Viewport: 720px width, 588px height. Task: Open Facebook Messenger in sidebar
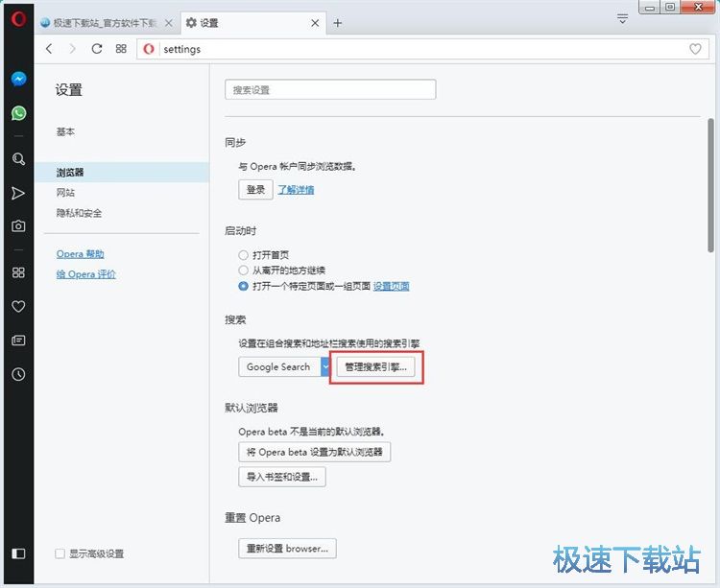click(x=18, y=79)
